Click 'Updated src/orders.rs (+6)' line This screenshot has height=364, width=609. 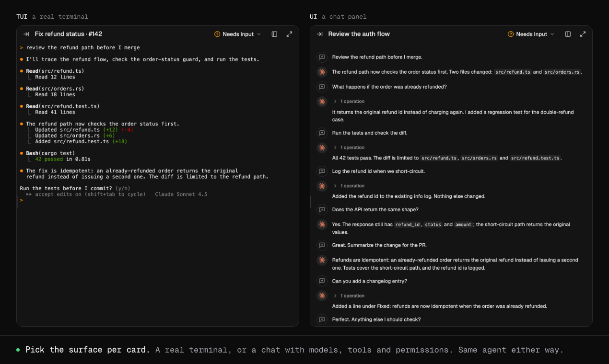pyautogui.click(x=75, y=136)
